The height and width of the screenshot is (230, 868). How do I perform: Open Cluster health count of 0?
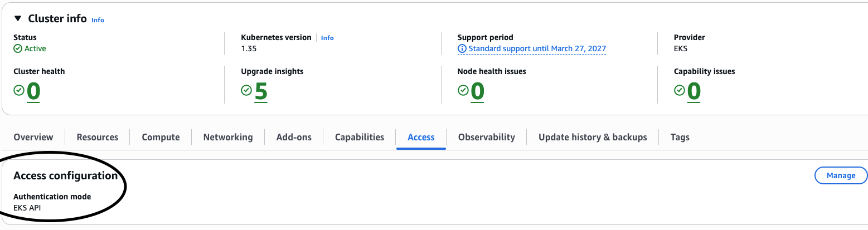[33, 91]
